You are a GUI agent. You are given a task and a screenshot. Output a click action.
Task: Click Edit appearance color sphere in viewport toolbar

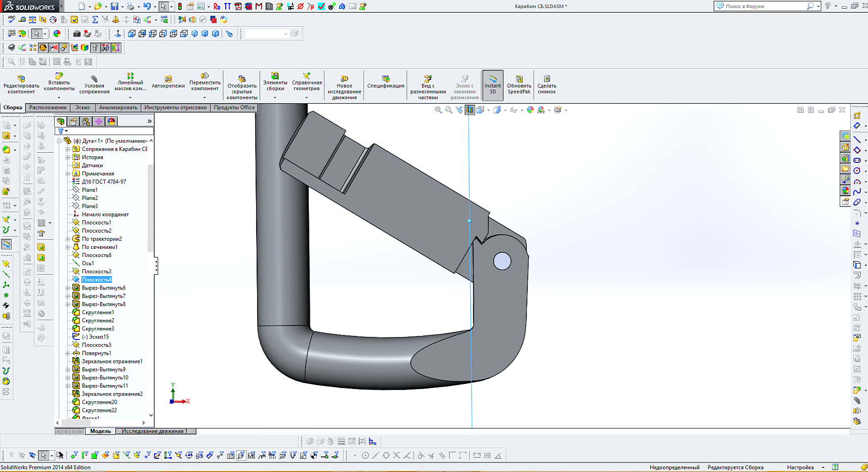point(530,110)
